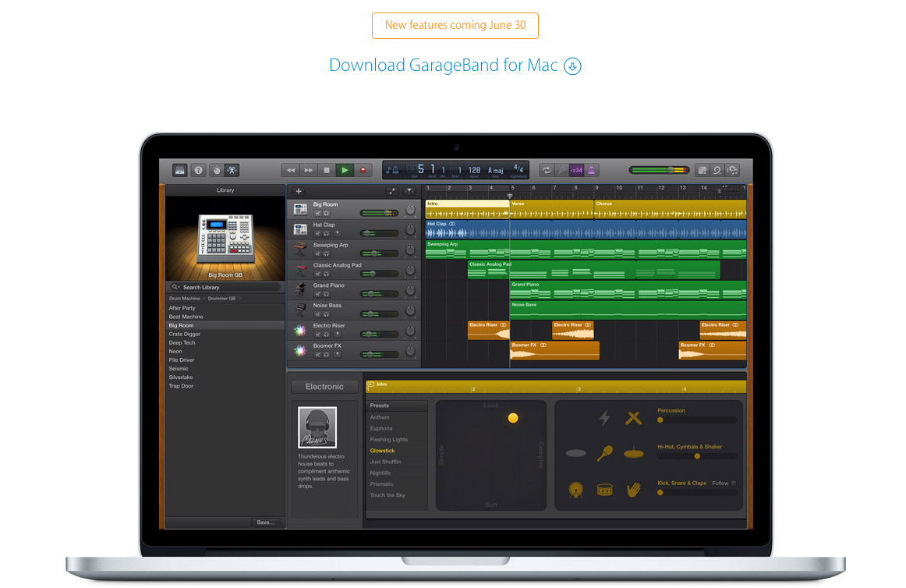Image resolution: width=906 pixels, height=588 pixels.
Task: Select After Party in Library list
Action: coord(182,308)
